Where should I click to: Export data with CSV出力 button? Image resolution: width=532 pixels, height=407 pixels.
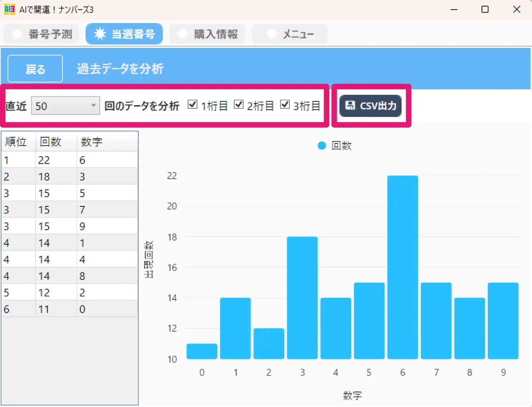coord(370,106)
